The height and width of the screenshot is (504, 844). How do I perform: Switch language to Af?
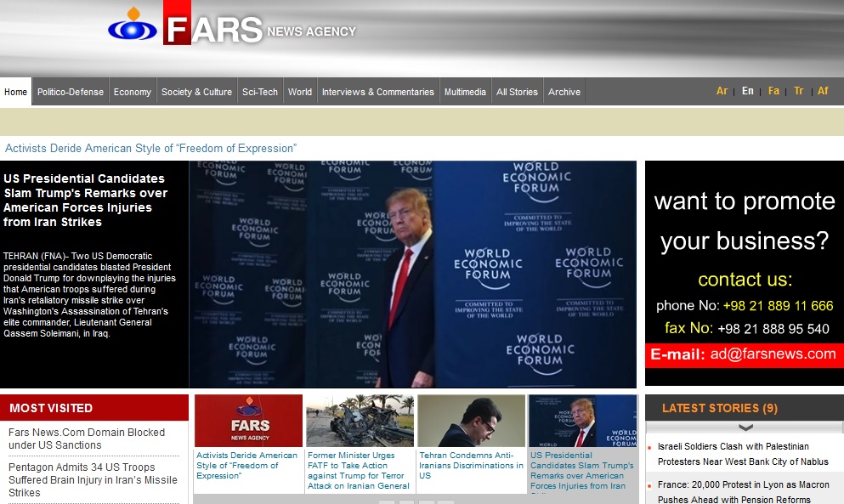(x=823, y=91)
